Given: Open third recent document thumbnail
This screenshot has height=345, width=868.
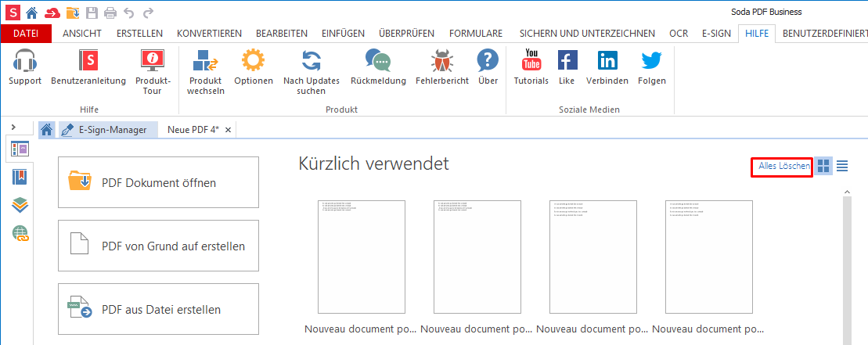Looking at the screenshot, I should tap(592, 257).
